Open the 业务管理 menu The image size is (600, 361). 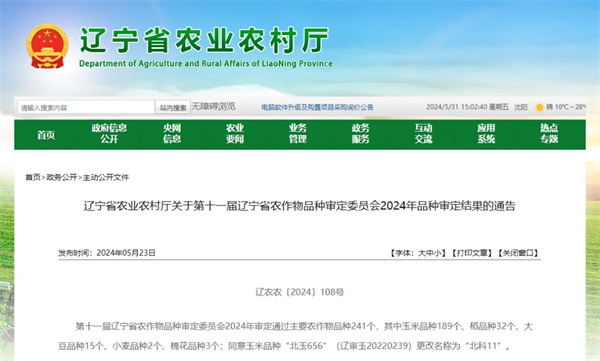click(x=298, y=134)
